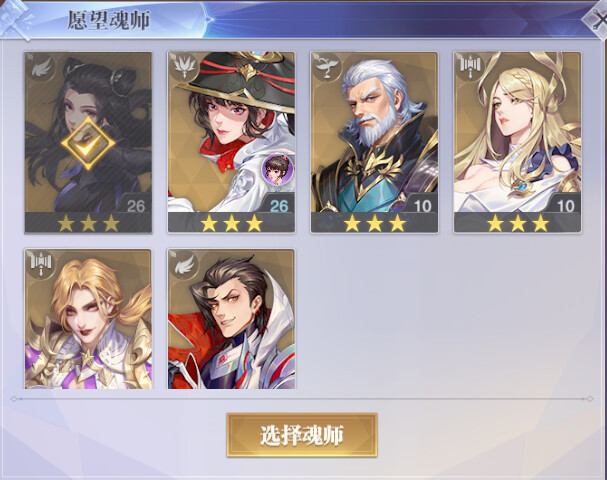607x480 pixels.
Task: Click the lamp class icon on white-bearded man card
Action: [326, 67]
